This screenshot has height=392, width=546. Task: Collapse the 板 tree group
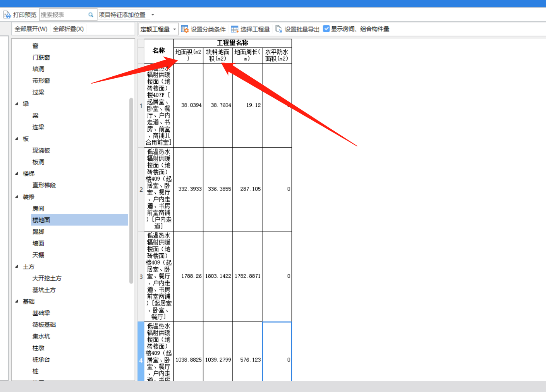click(x=17, y=139)
